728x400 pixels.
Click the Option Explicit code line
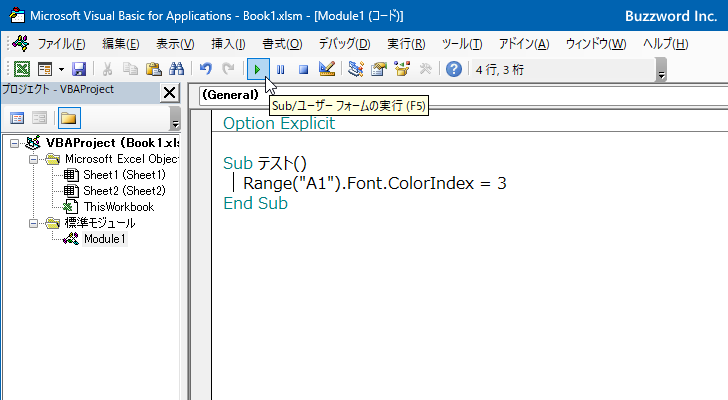[279, 123]
